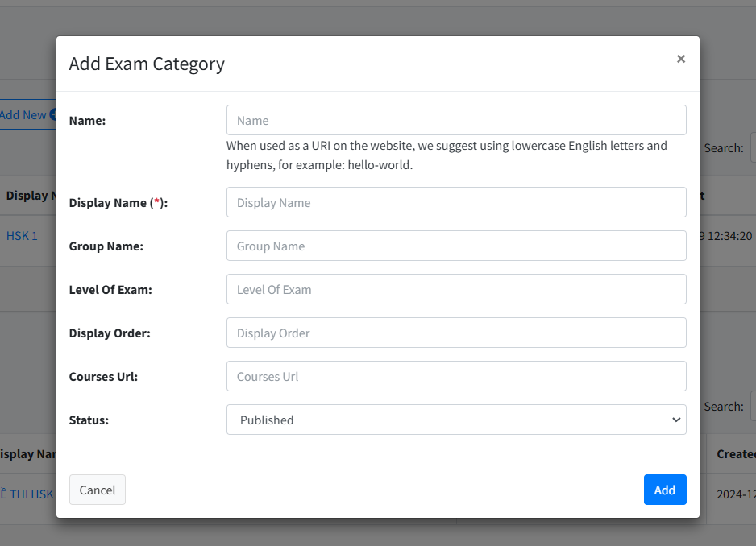
Task: Open the HSK 1 category link
Action: [x=22, y=236]
